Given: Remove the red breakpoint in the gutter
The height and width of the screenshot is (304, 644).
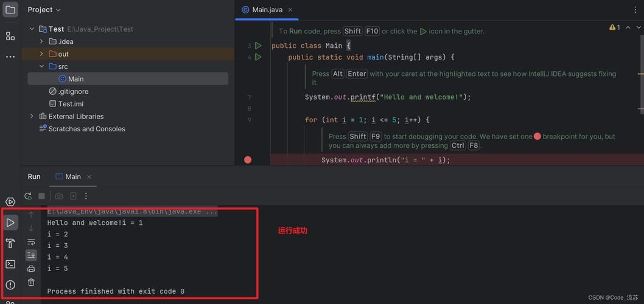Looking at the screenshot, I should (x=248, y=160).
